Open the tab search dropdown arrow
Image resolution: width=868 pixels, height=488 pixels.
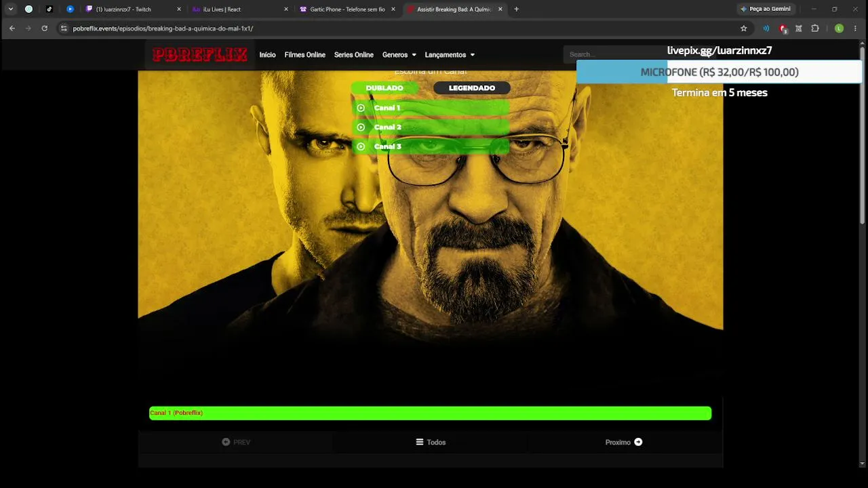coord(11,9)
